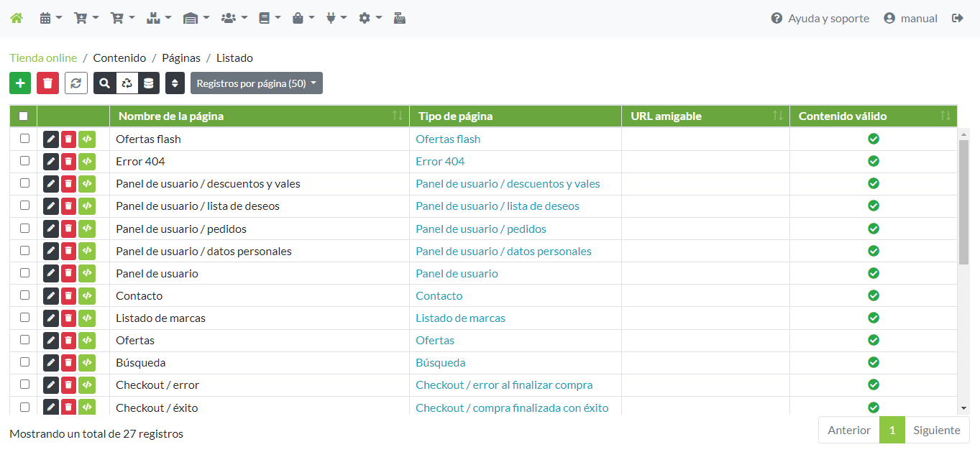Open the users group menu
This screenshot has width=980, height=465.
coord(234,19)
